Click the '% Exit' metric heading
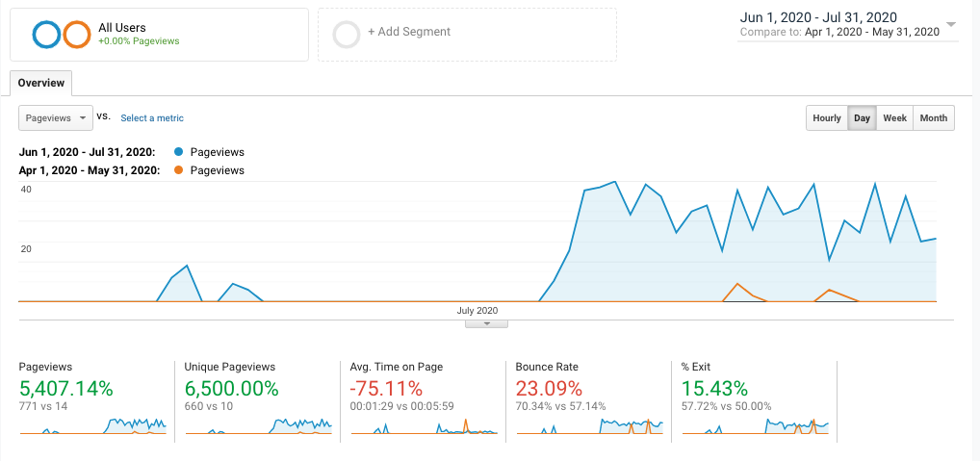Screen dimensions: 980x461 tap(696, 368)
